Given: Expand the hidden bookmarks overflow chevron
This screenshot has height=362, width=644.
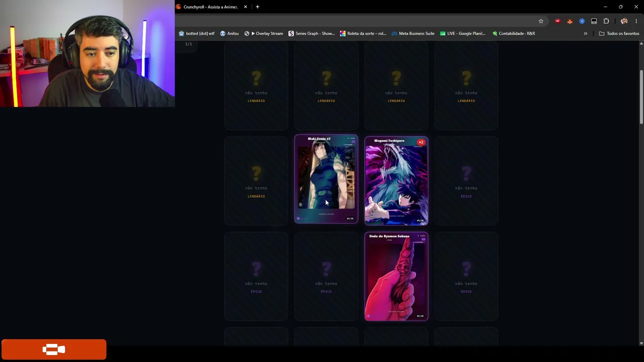Looking at the screenshot, I should tap(585, 34).
